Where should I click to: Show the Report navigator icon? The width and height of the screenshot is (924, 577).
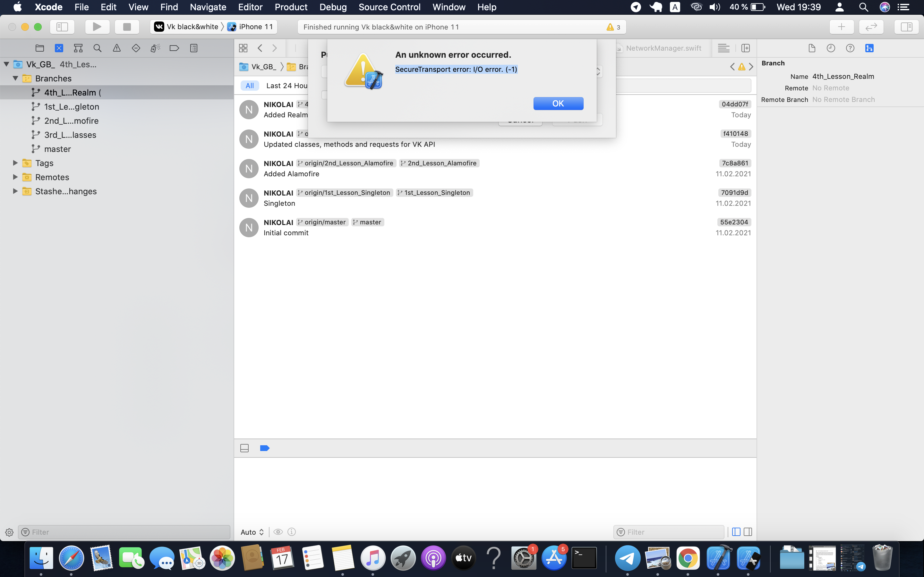193,48
